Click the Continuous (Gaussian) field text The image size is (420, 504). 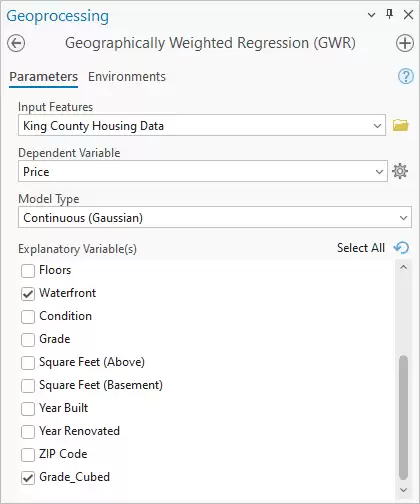point(83,218)
